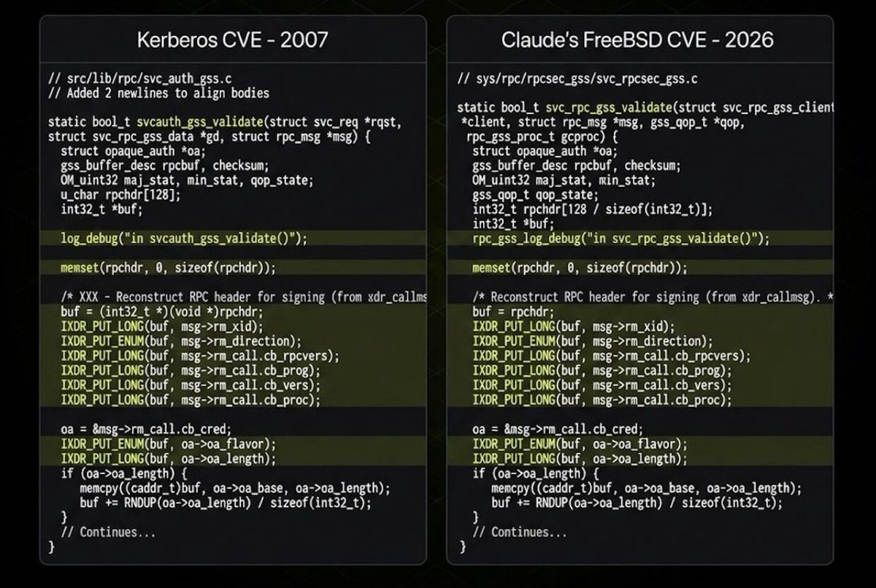Select "buf = (int32_t *)(void *)rpchdr;" line

[162, 312]
